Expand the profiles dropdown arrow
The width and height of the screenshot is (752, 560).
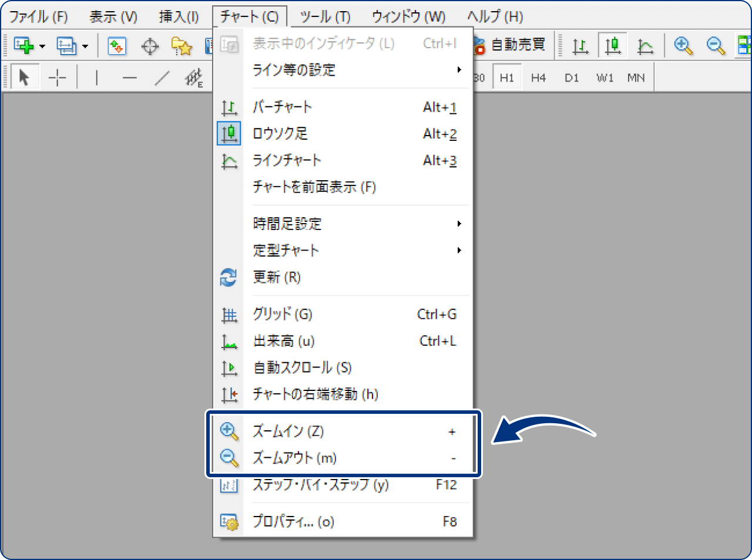click(x=85, y=46)
